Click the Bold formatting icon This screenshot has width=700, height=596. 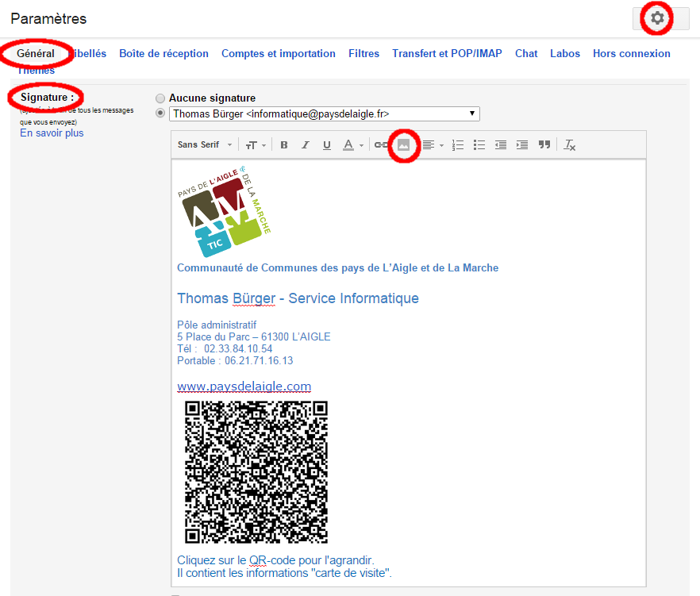click(284, 145)
